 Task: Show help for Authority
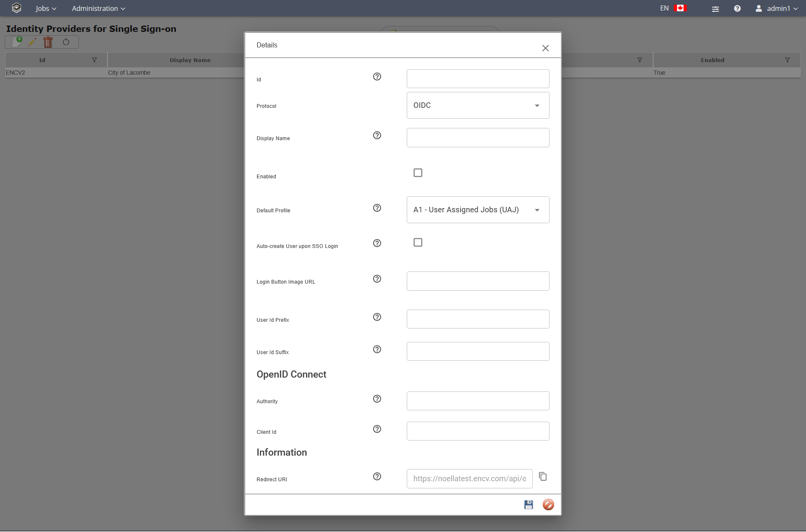[x=377, y=399]
